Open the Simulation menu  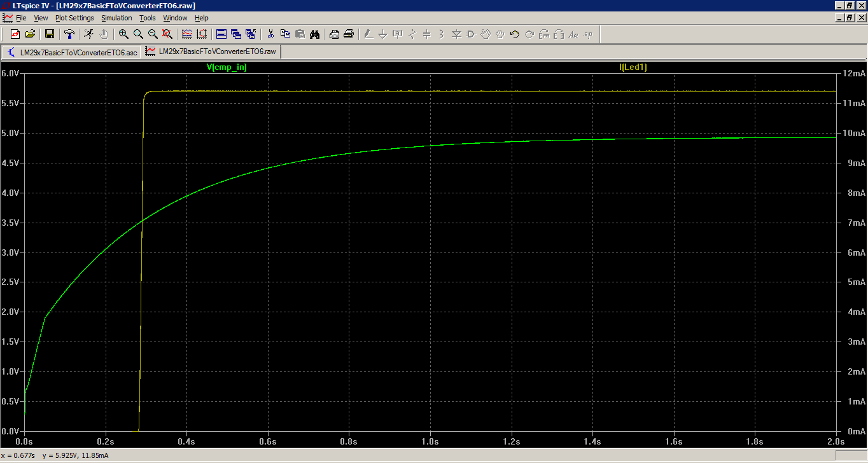point(117,18)
